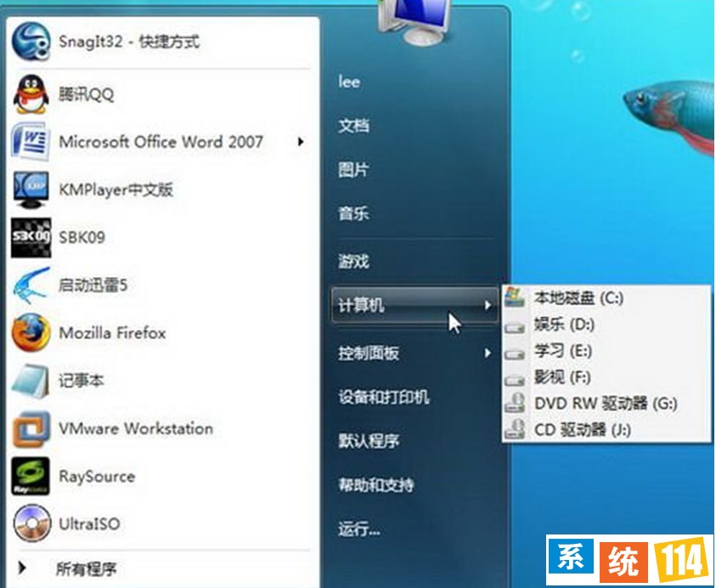Open Mozilla Firefox icon

[31, 333]
